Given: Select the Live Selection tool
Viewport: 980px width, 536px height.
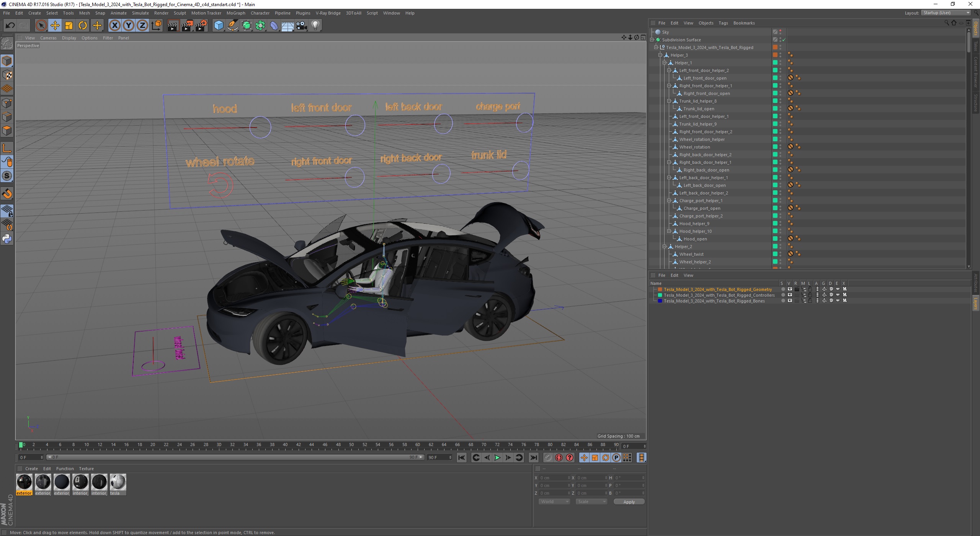Looking at the screenshot, I should [x=41, y=26].
